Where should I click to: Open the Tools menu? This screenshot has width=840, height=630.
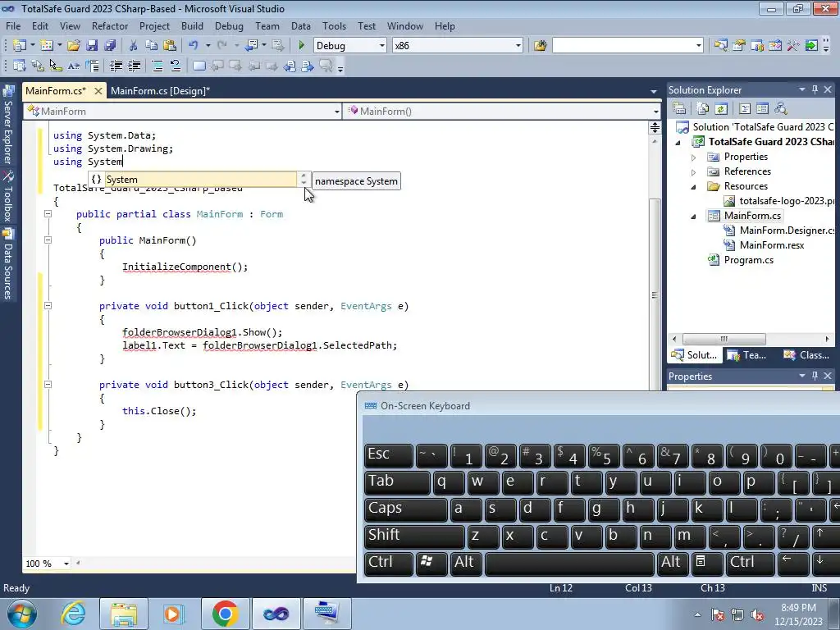click(334, 25)
